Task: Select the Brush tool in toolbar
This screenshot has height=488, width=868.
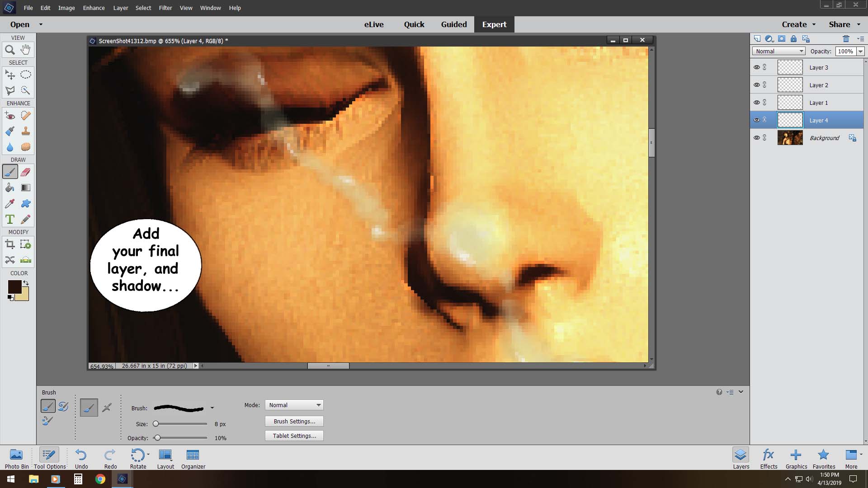Action: click(x=10, y=172)
